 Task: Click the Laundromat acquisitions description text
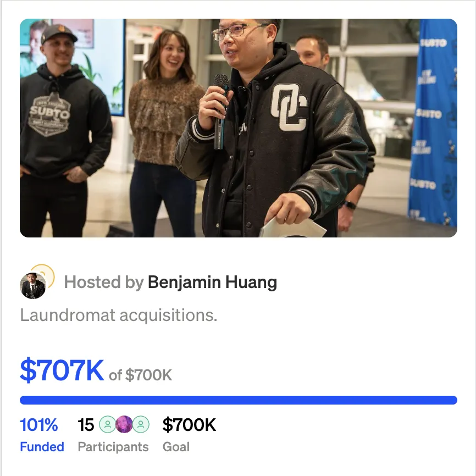(119, 315)
